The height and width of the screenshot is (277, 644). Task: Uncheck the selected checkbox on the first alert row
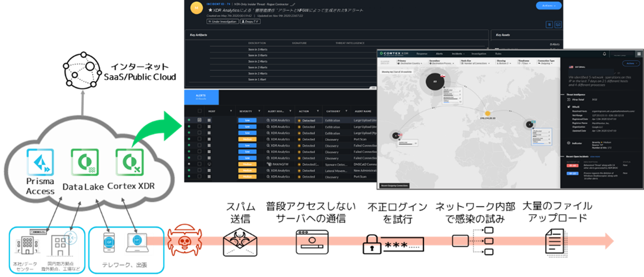click(x=199, y=120)
